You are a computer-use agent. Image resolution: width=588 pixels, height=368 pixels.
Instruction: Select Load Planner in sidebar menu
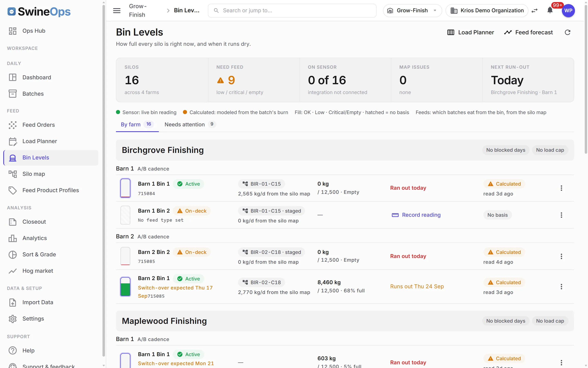[51, 141]
